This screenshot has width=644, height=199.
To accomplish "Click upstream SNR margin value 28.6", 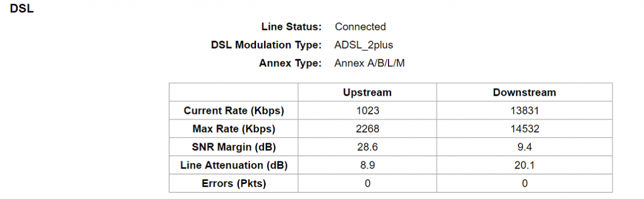I will [367, 147].
